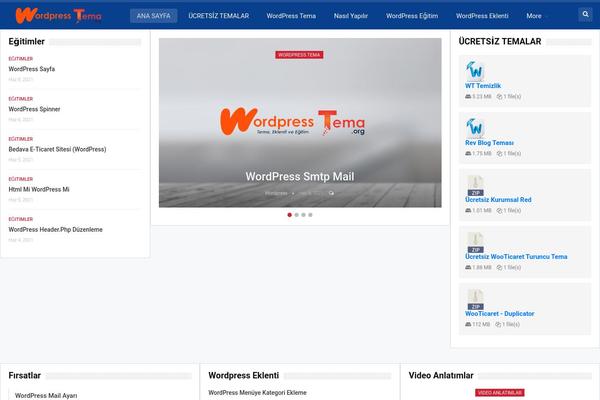
Task: Click EĞİTİMLER tag above WordPress Header.Php Düzenleme
Action: point(21,219)
